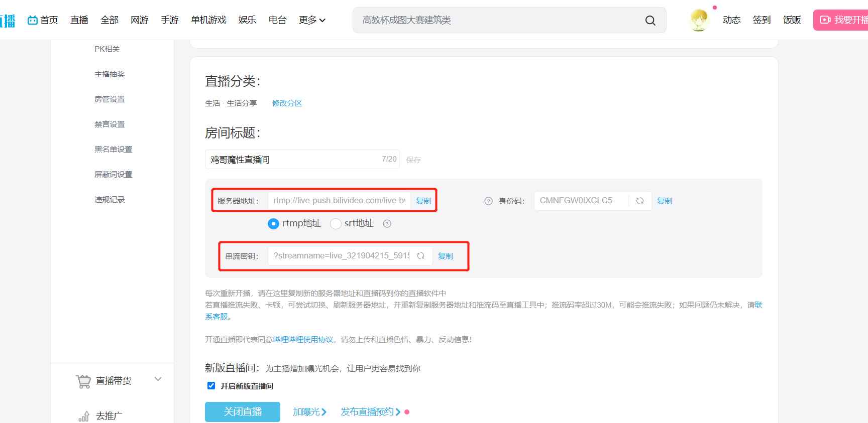Open 黑名单设置 sidebar item
868x423 pixels.
[x=114, y=149]
